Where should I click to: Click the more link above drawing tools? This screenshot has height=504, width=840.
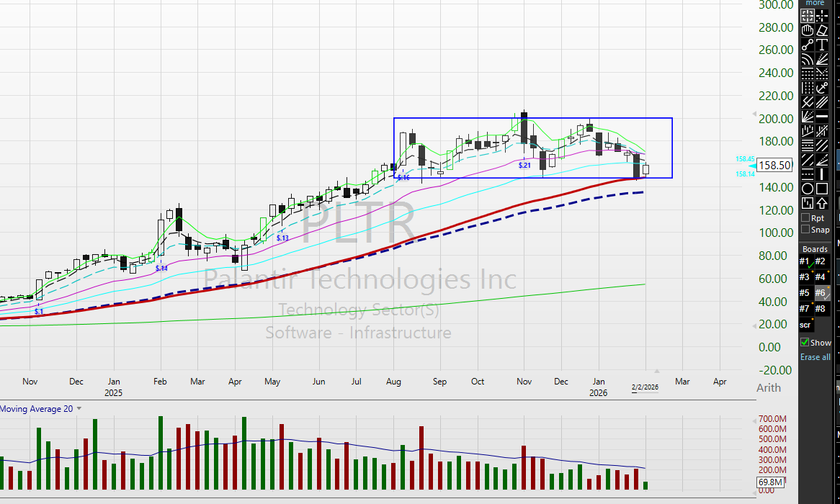coord(815,3)
